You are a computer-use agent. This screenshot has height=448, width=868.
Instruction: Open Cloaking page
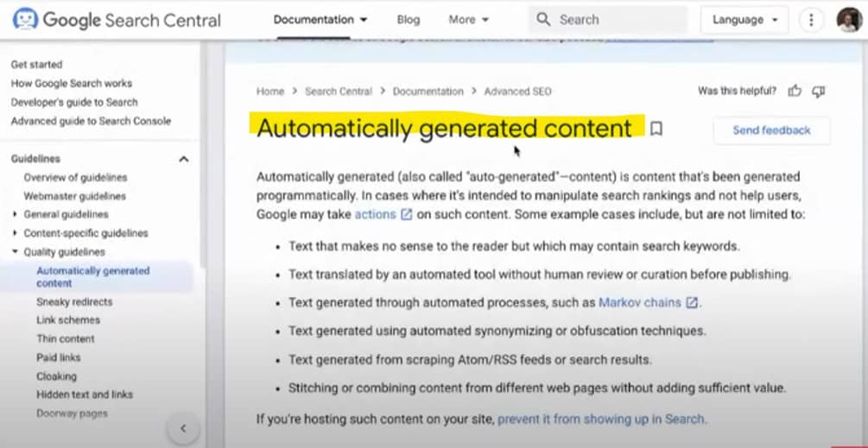point(56,376)
